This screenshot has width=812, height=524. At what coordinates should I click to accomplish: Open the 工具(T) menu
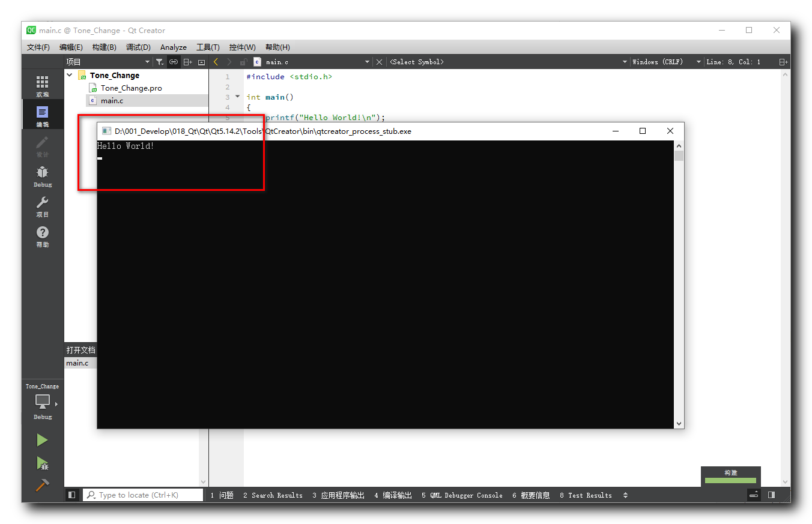click(208, 47)
